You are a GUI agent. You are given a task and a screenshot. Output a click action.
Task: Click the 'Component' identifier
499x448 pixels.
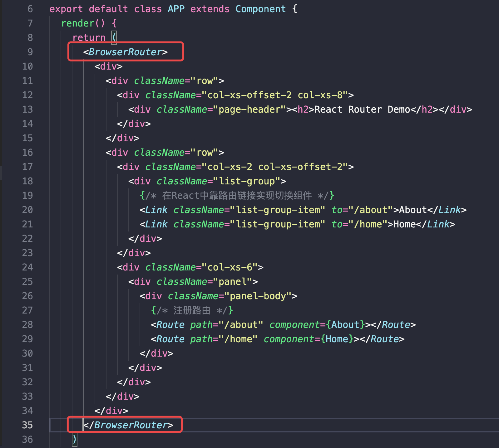[261, 9]
